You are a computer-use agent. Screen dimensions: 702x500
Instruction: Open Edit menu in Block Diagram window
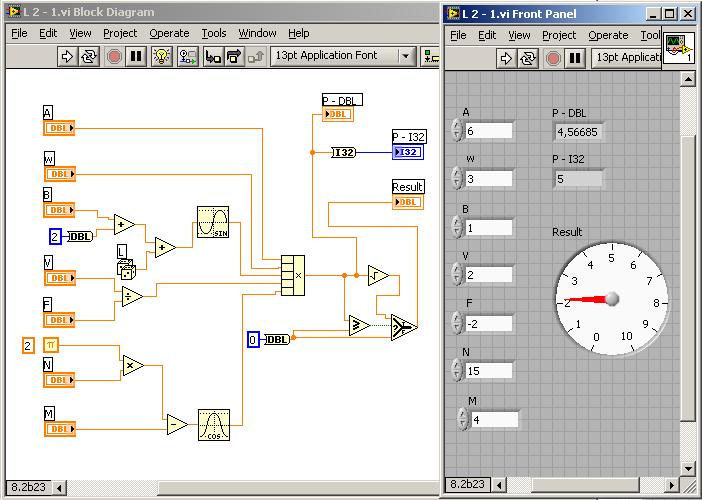tap(48, 33)
